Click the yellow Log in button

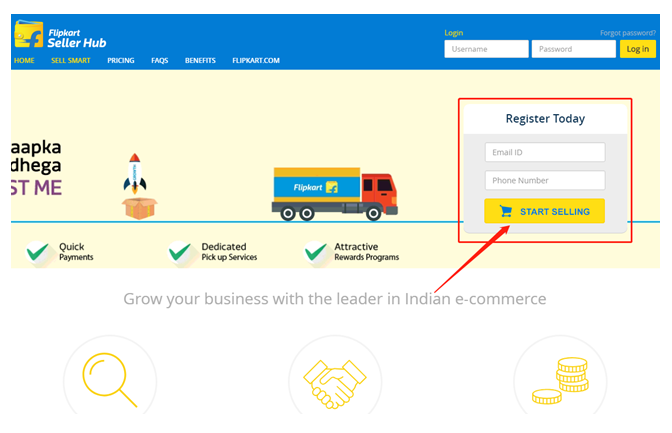pyautogui.click(x=638, y=49)
